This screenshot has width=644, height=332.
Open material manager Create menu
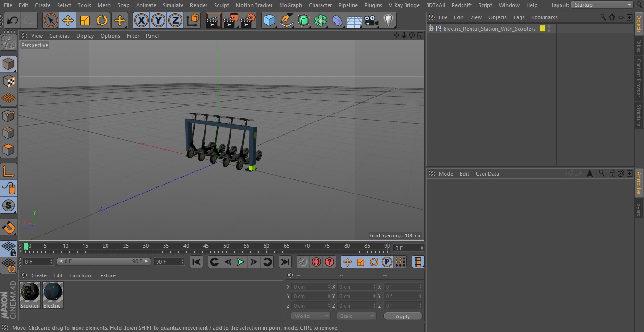click(39, 275)
